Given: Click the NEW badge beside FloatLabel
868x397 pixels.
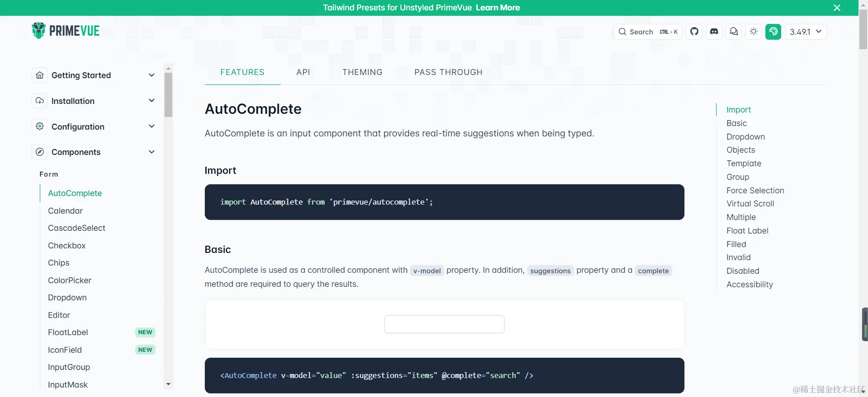Looking at the screenshot, I should tap(145, 332).
